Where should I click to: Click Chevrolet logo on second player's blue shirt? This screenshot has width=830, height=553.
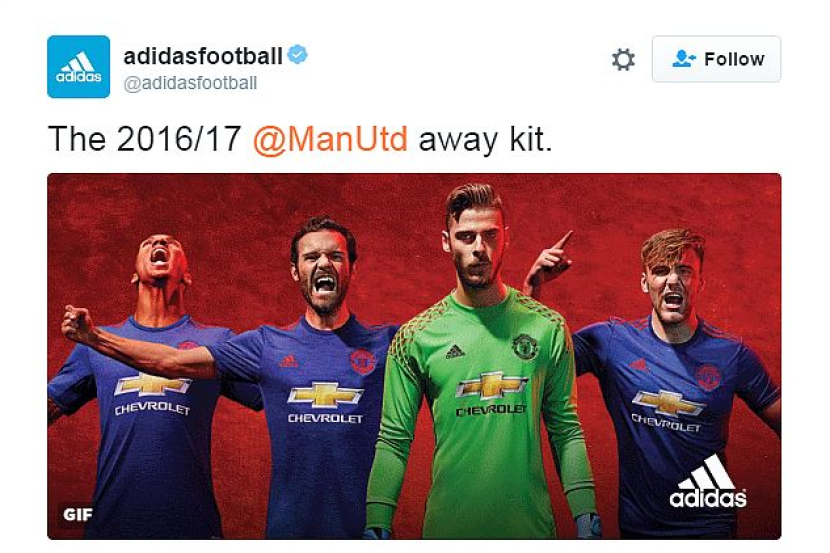click(325, 395)
